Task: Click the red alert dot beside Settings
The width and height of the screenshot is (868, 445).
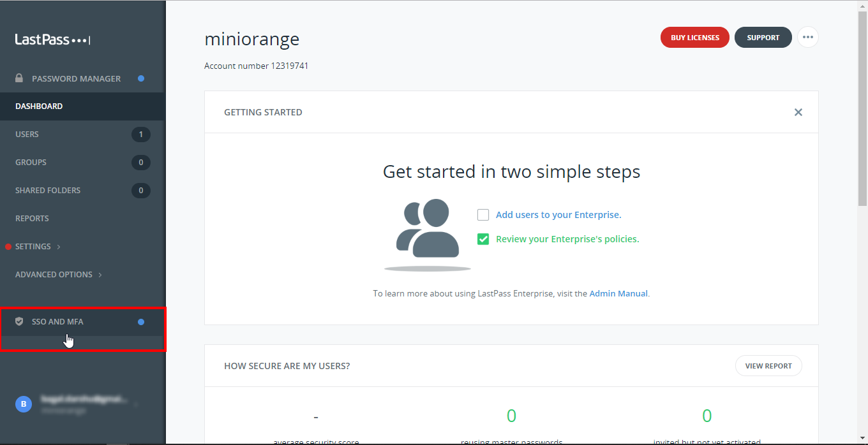Action: [8, 246]
